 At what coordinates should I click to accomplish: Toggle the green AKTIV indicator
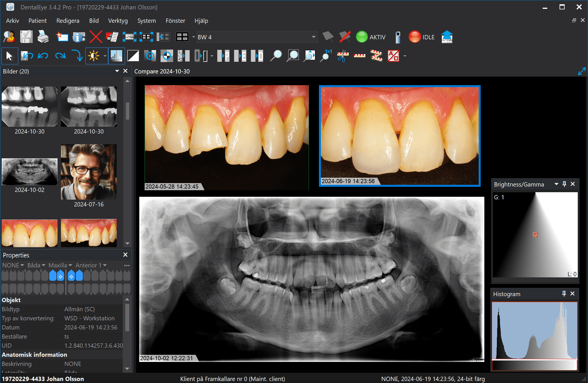click(x=362, y=37)
